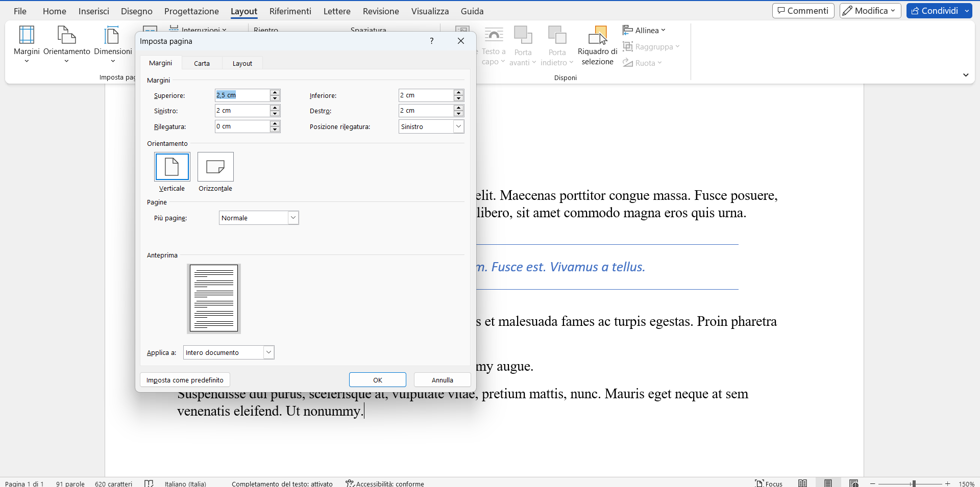Image resolution: width=980 pixels, height=487 pixels.
Task: Click the Orientamento icon in the ribbon
Action: [66, 43]
